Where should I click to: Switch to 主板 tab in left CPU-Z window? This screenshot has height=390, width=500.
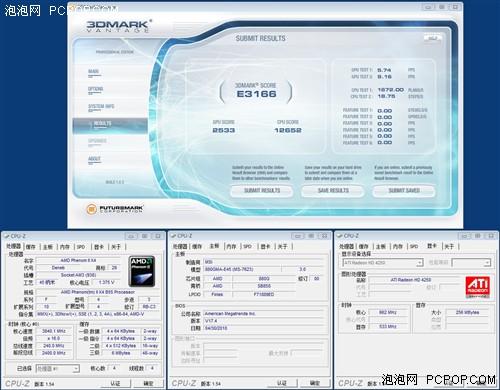tap(48, 247)
